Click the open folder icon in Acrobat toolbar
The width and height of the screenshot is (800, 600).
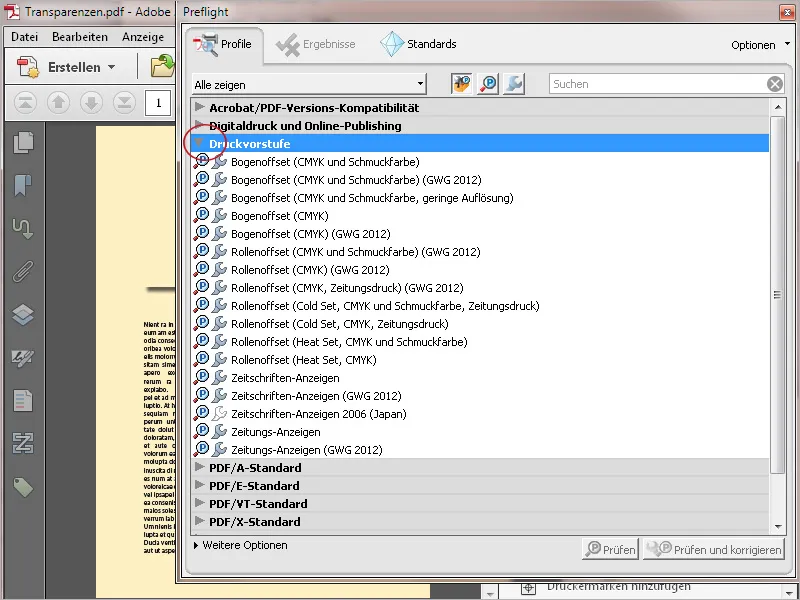[163, 66]
